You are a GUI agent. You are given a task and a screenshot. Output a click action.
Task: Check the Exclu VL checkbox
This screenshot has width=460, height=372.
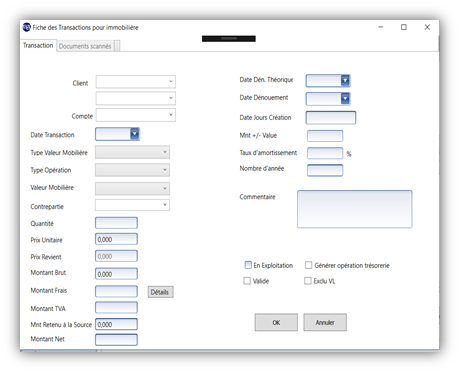308,281
